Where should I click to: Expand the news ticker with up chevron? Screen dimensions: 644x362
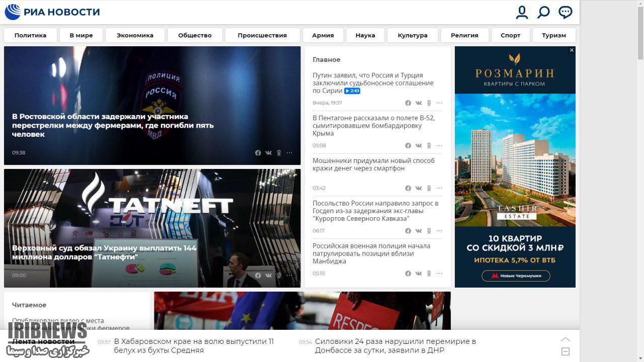point(566,339)
